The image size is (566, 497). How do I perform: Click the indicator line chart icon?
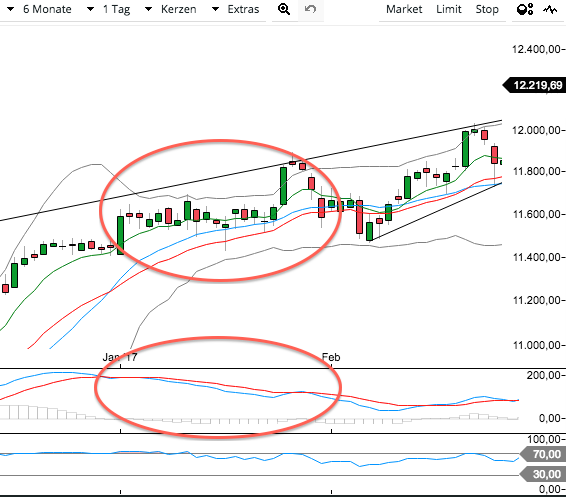click(x=550, y=10)
